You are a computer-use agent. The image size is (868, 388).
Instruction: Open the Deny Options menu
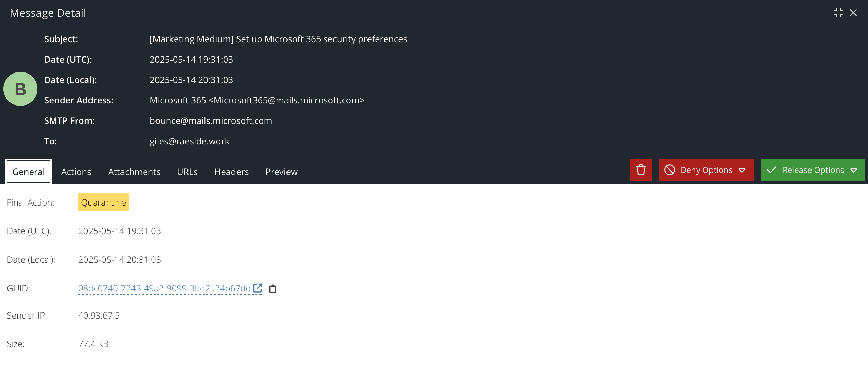706,170
